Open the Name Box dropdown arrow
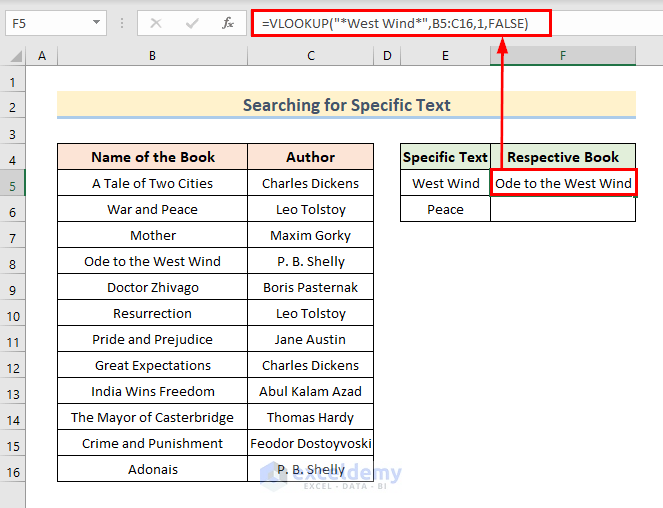 97,22
